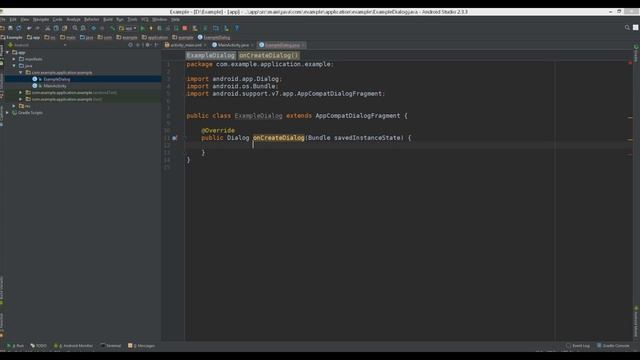Screen dimensions: 640x360
Task: Click the Paste toolbar icon
Action: click(x=64, y=28)
